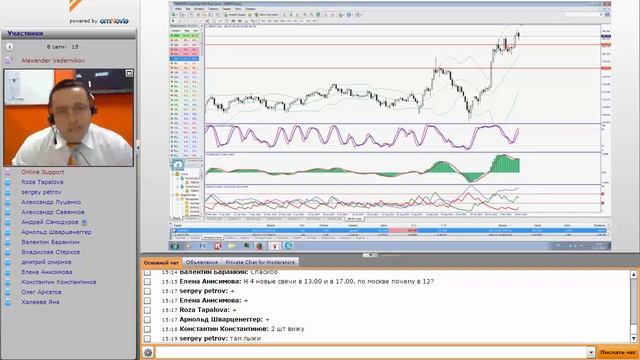Switch to the 'Основной чат' tab

tap(161, 262)
